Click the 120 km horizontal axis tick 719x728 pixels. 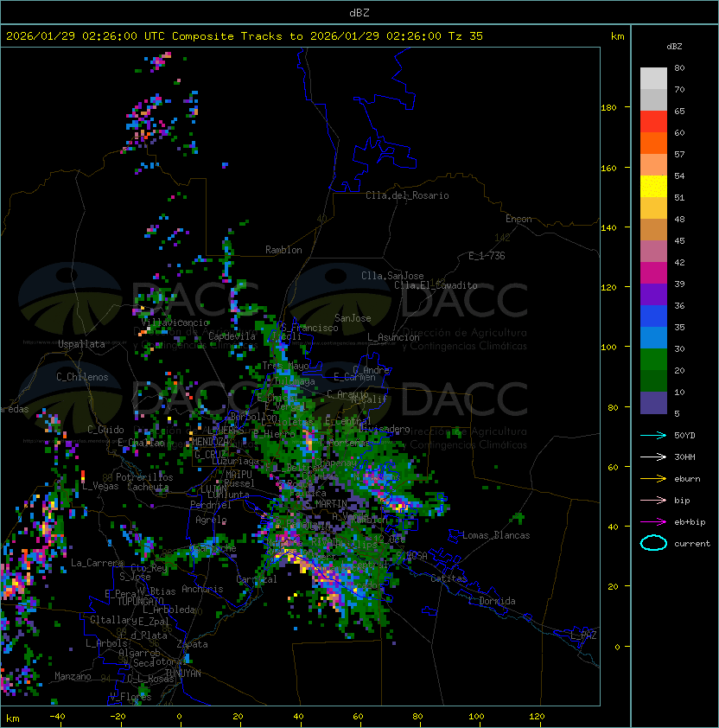pos(537,717)
